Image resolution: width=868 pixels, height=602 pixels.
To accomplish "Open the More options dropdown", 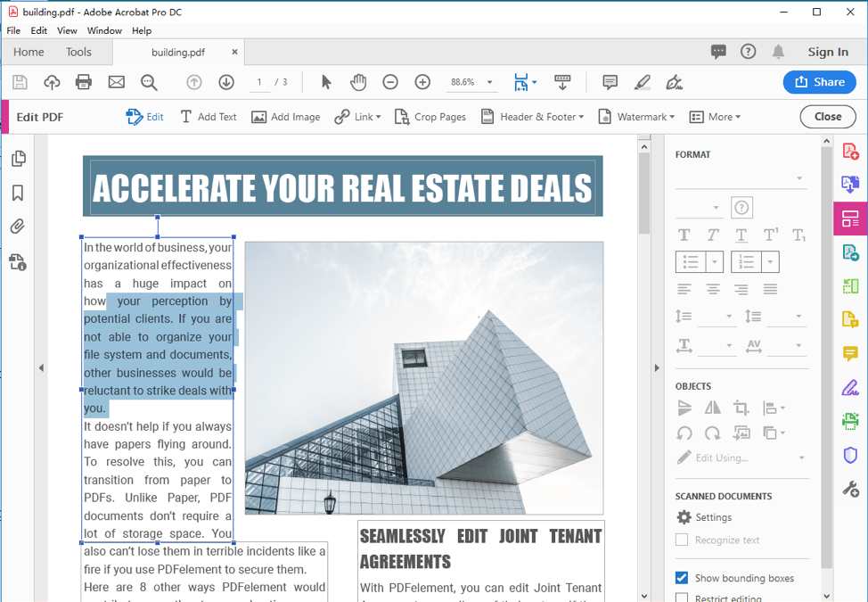I will pyautogui.click(x=715, y=117).
